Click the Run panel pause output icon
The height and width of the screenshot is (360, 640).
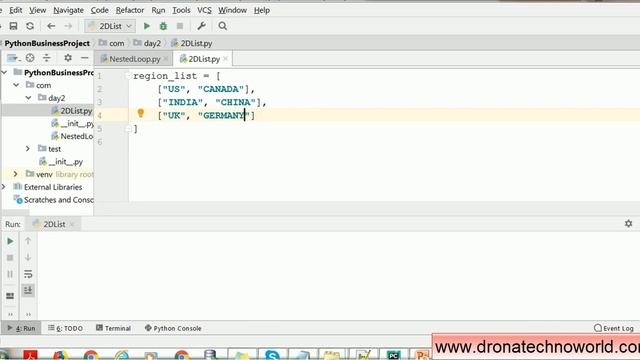10,274
